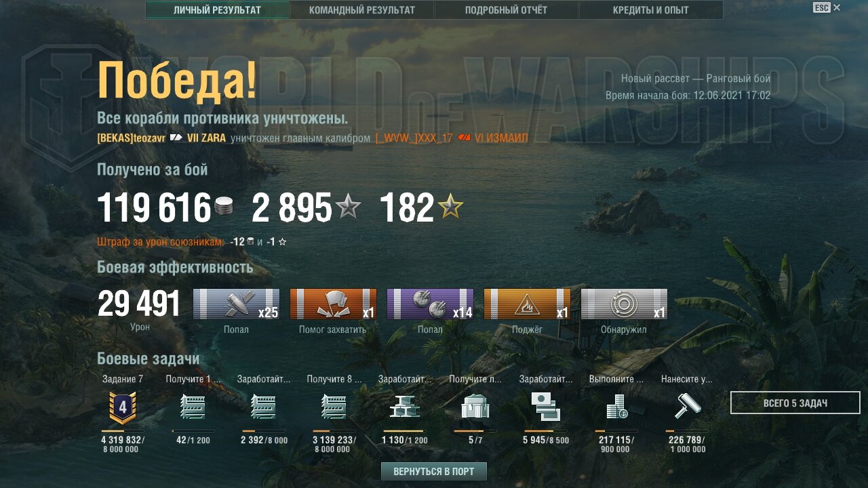The width and height of the screenshot is (868, 488).
Task: Click the paint roller Нанесите task icon
Action: click(x=686, y=406)
